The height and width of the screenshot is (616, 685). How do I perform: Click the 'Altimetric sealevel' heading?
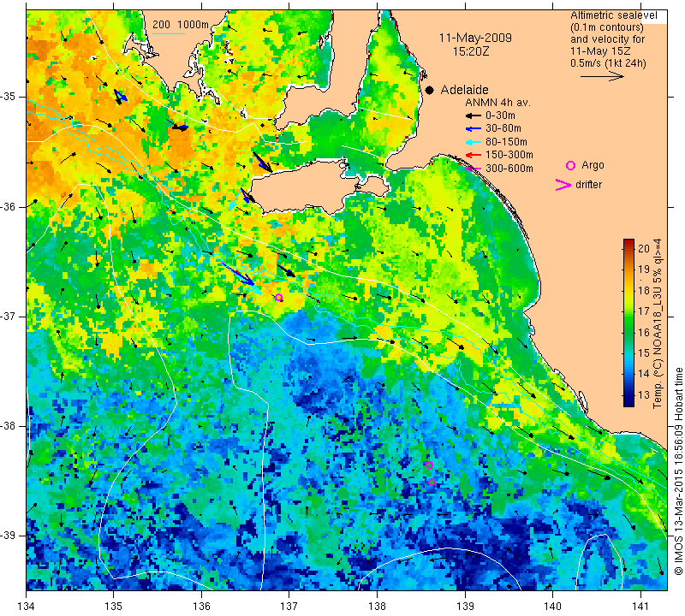tap(614, 15)
